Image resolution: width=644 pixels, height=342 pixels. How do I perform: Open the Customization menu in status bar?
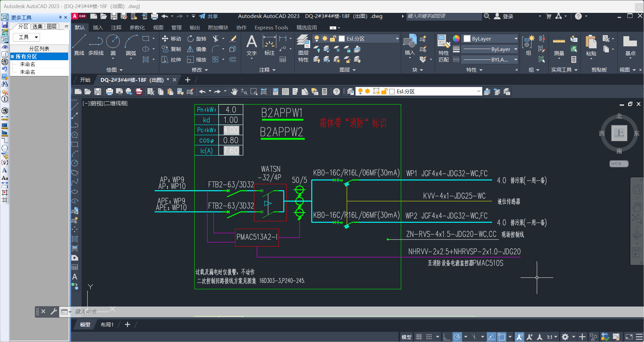tap(639, 337)
